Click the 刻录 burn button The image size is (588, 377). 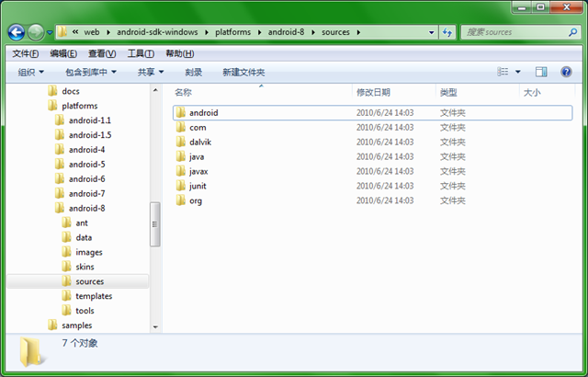click(193, 72)
